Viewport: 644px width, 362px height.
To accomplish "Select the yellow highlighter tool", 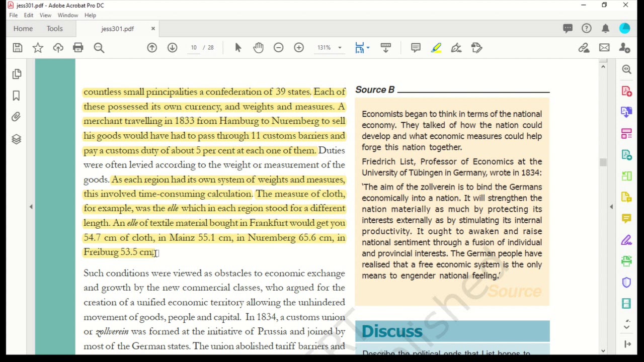I will tap(436, 48).
